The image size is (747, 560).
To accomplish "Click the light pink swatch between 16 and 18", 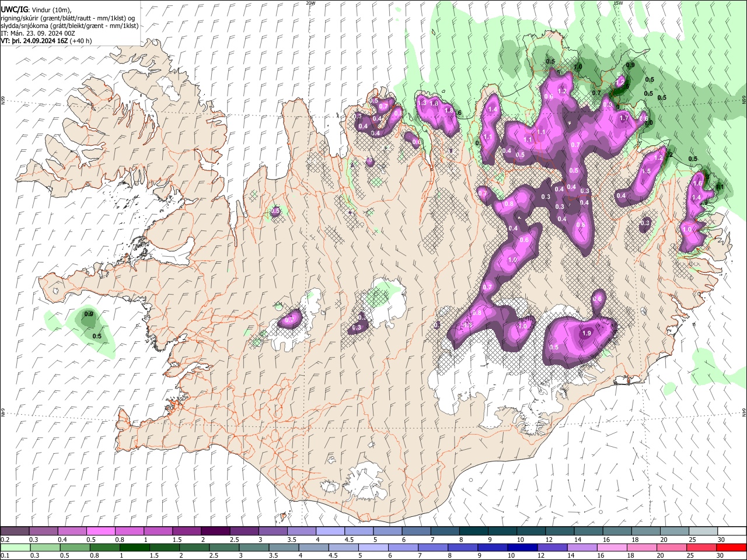I will pyautogui.click(x=612, y=547).
